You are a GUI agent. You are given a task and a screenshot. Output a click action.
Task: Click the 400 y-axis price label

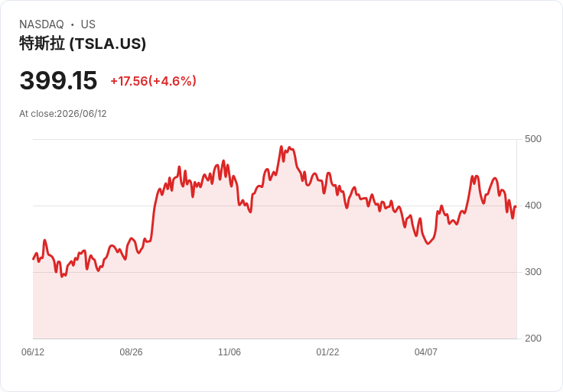(x=533, y=206)
